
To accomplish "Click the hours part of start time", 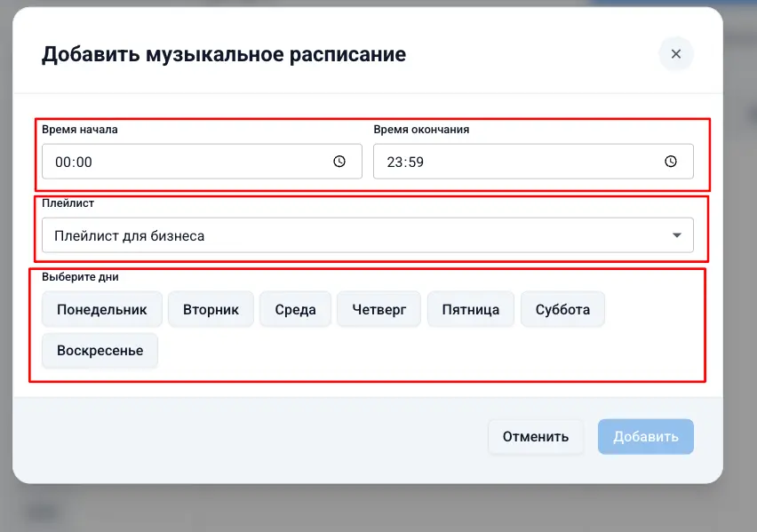I will click(x=62, y=163).
